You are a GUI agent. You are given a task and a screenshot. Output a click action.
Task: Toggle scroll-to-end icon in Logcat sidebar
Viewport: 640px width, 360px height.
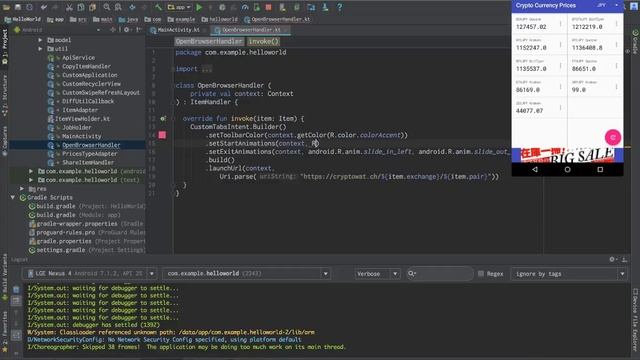(16, 301)
